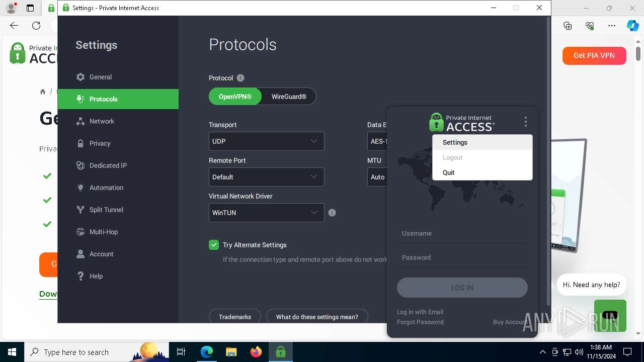Click the Split Tunnel fork icon

[x=80, y=210]
